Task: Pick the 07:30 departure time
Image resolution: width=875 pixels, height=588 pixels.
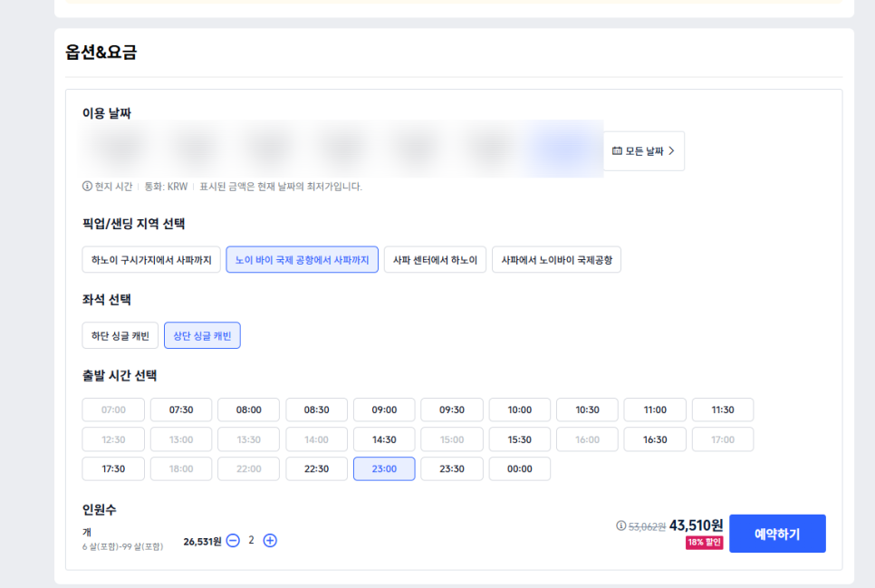Action: tap(181, 410)
